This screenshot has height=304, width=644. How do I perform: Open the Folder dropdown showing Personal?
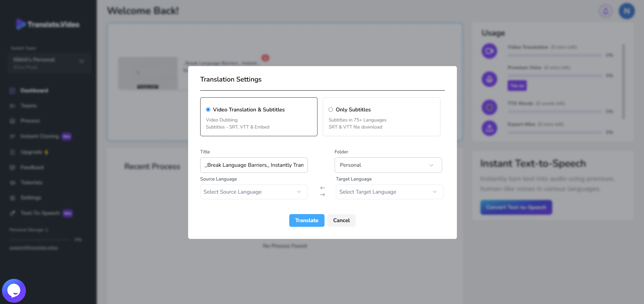pyautogui.click(x=388, y=165)
